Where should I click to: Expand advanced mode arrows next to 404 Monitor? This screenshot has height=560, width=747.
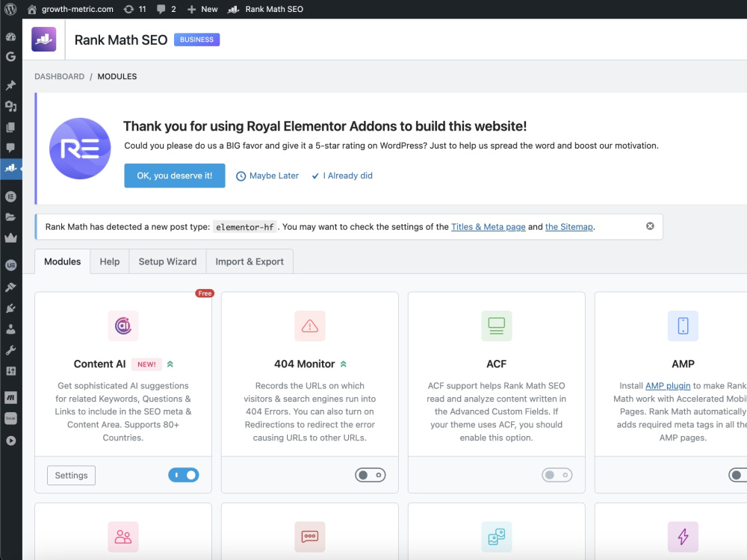[344, 364]
